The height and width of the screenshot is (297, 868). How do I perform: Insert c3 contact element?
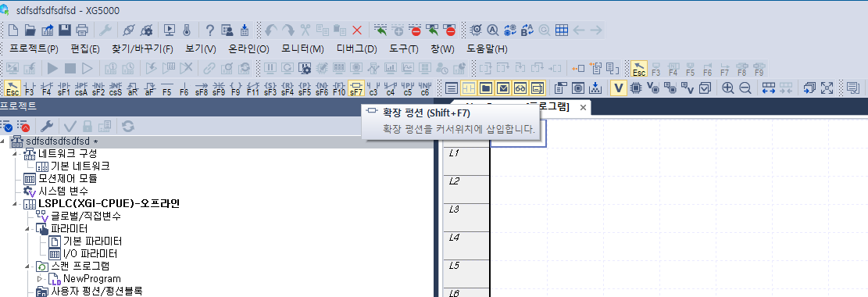(373, 88)
